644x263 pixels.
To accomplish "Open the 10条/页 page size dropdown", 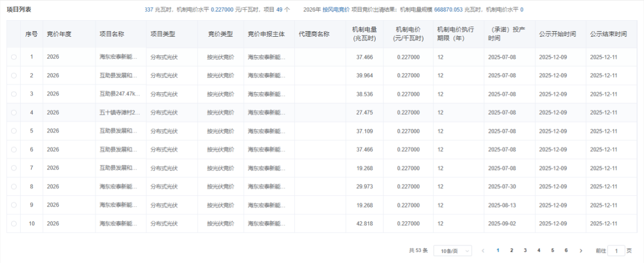I will (x=453, y=251).
